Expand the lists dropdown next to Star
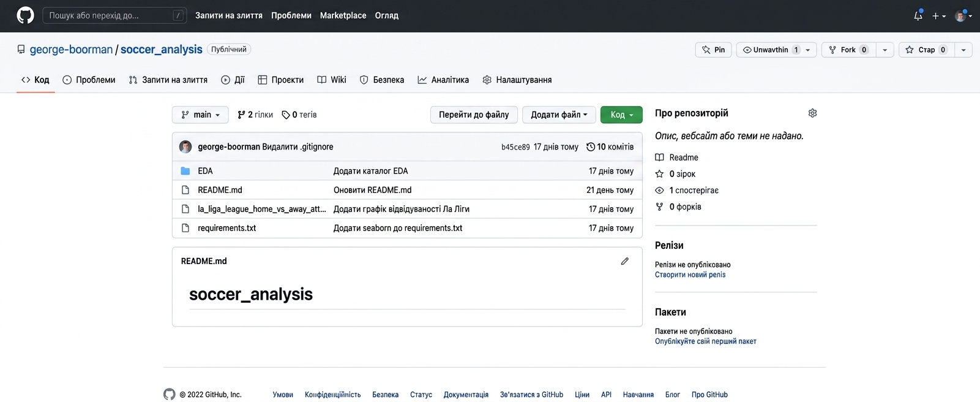The height and width of the screenshot is (402, 980). pos(963,50)
